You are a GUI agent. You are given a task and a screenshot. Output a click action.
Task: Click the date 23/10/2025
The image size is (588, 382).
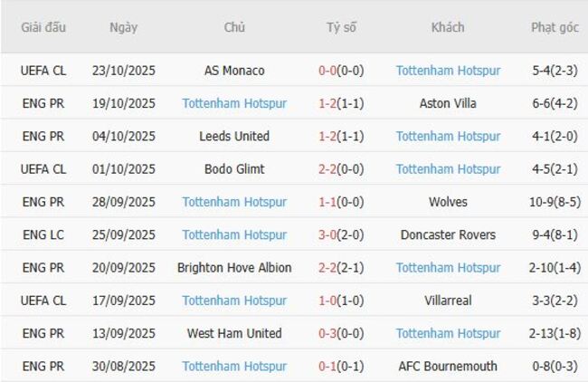click(123, 71)
